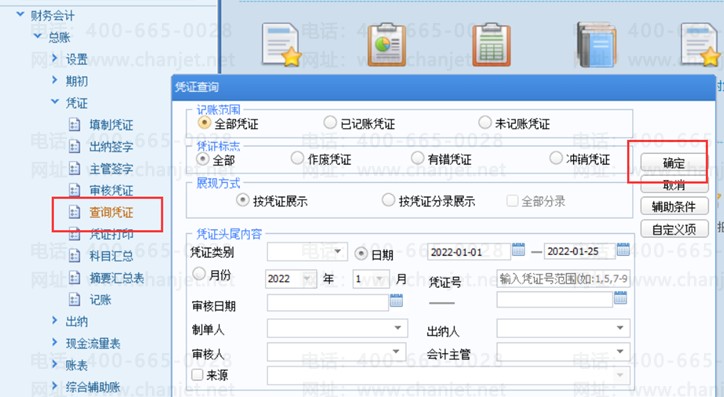The image size is (724, 397).
Task: Click calendar icon next to 2022-01-01
Action: (x=519, y=250)
